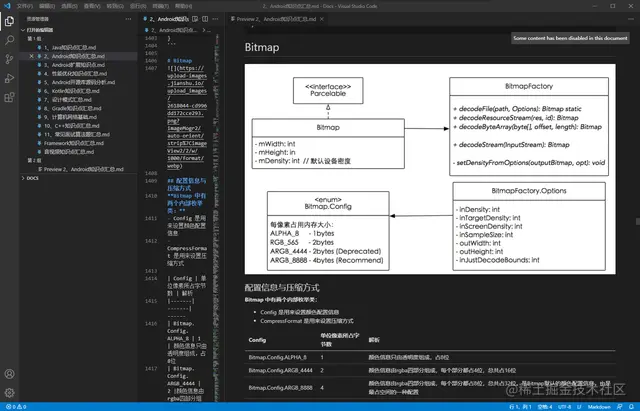
Task: Click Bitmap.Config.ALPHA_8 table cell in preview
Action: (278, 357)
